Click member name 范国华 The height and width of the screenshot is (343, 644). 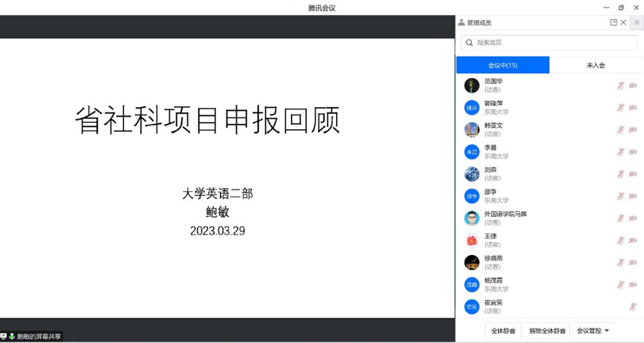493,81
